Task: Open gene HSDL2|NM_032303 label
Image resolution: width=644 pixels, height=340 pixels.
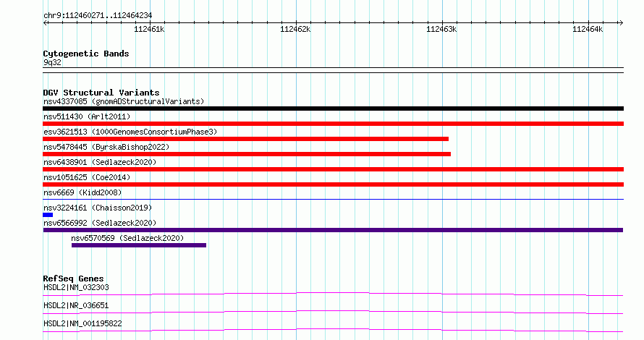Action: coord(76,287)
